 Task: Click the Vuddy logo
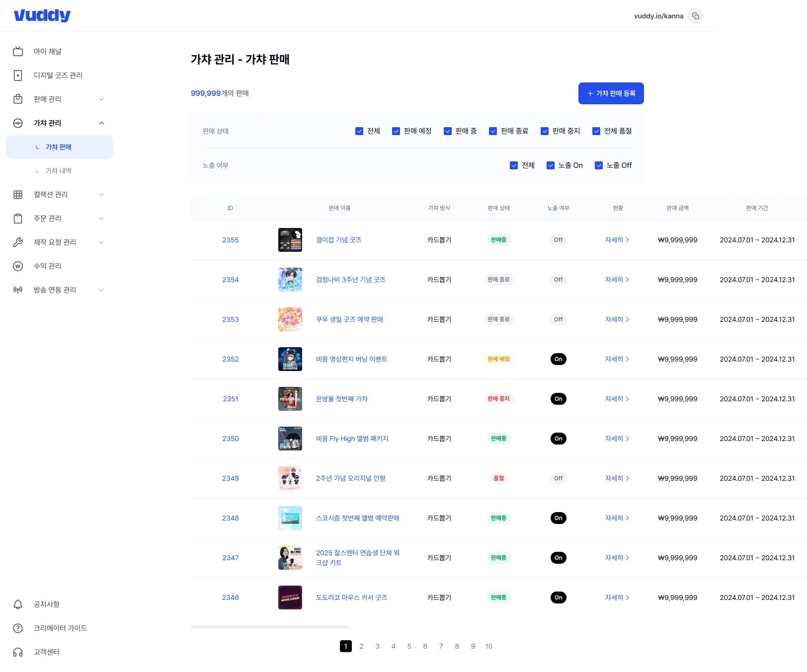42,15
